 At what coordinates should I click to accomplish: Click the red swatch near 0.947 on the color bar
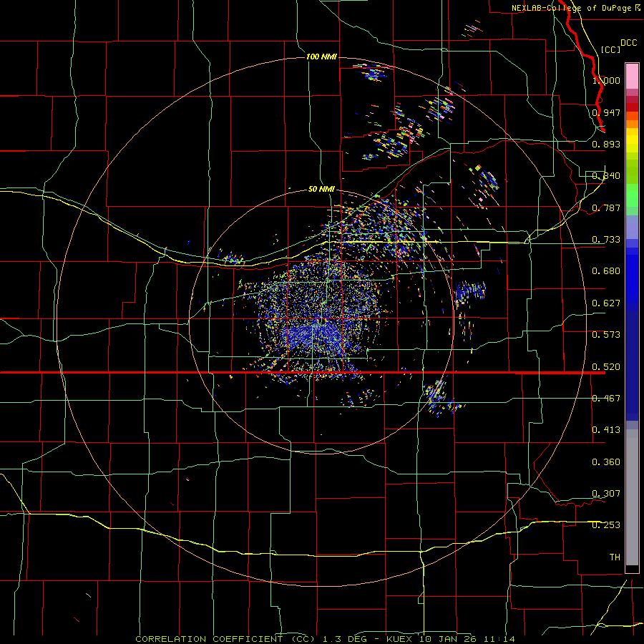click(632, 107)
